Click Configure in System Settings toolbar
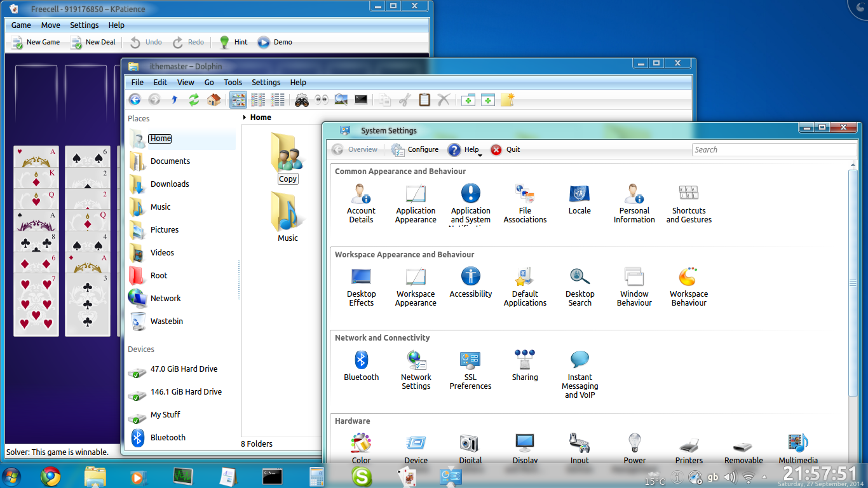 [415, 149]
